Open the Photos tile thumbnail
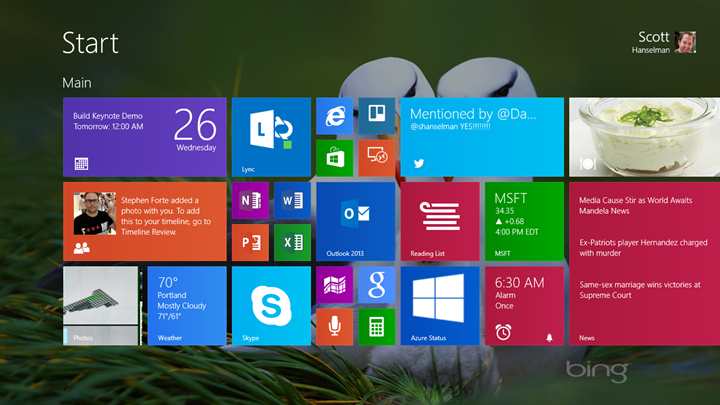Viewport: 720px width, 405px height. coord(101,305)
